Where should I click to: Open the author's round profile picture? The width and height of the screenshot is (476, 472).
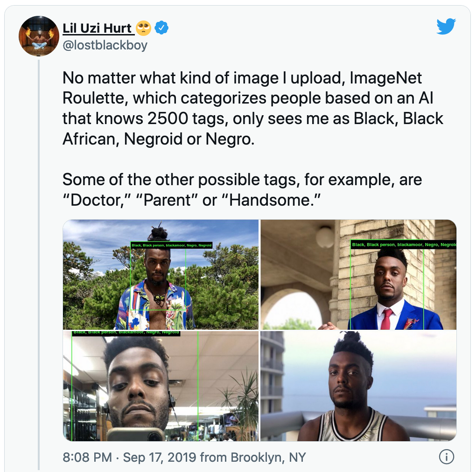pos(39,36)
